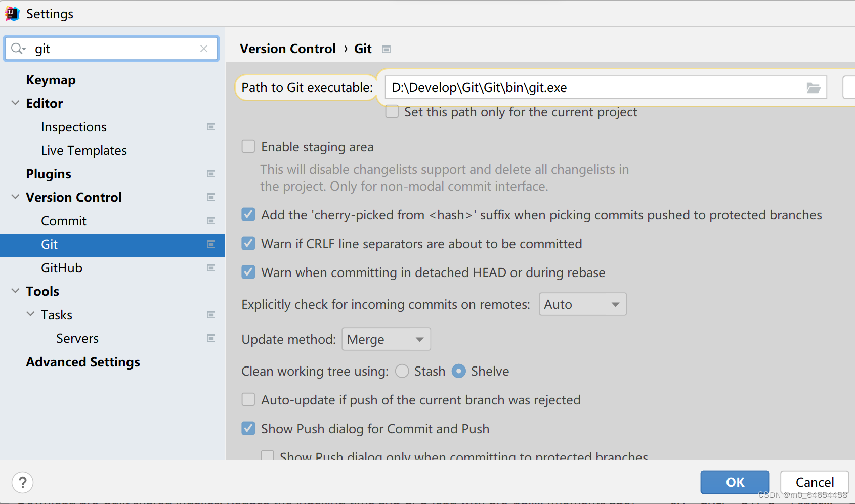The width and height of the screenshot is (855, 504).
Task: Enable Auto-update if push was rejected
Action: (x=248, y=399)
